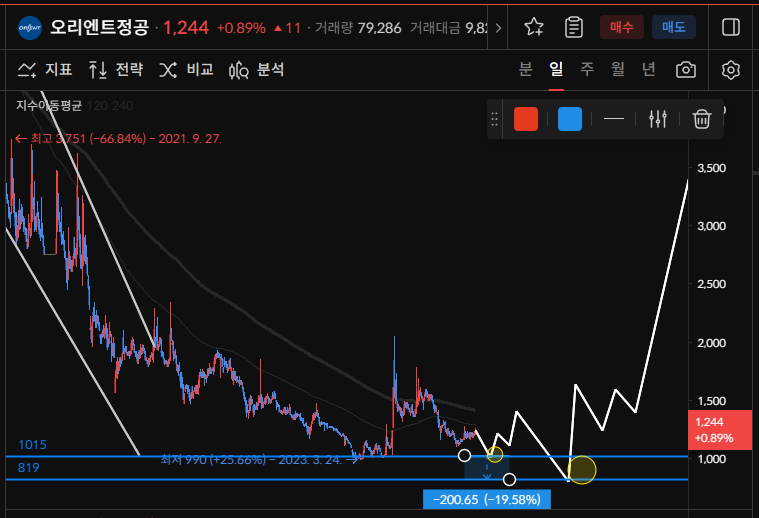759x518 pixels.
Task: Click the 3,500 price axis label
Action: [x=712, y=168]
